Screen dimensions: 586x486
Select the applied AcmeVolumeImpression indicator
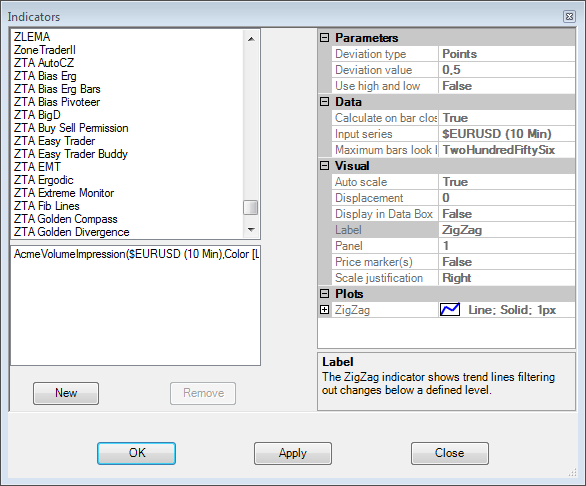click(x=136, y=254)
